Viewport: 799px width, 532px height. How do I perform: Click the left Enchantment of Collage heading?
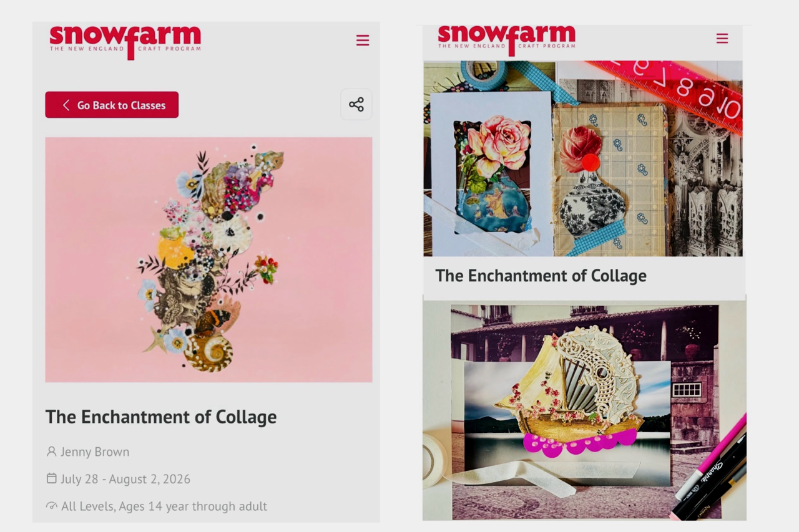click(161, 417)
